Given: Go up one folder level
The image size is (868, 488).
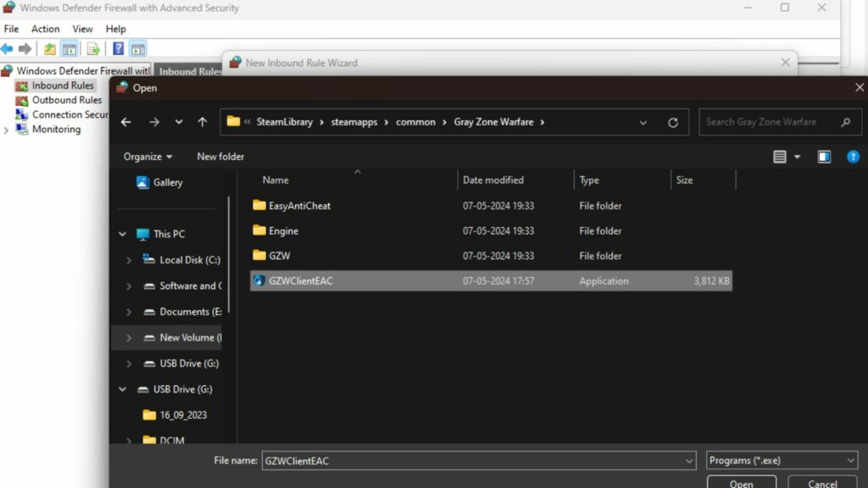Looking at the screenshot, I should [203, 122].
